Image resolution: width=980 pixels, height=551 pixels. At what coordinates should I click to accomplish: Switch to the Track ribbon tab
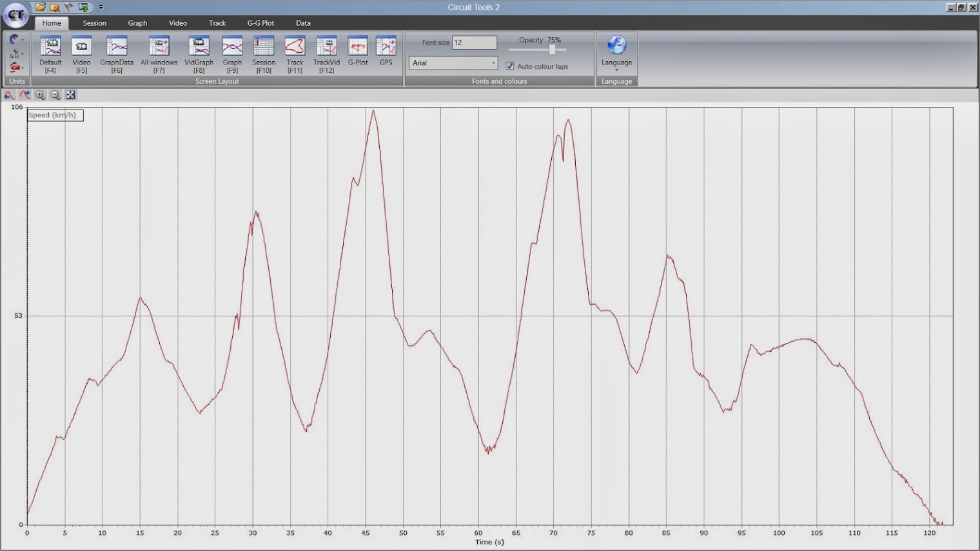[217, 23]
